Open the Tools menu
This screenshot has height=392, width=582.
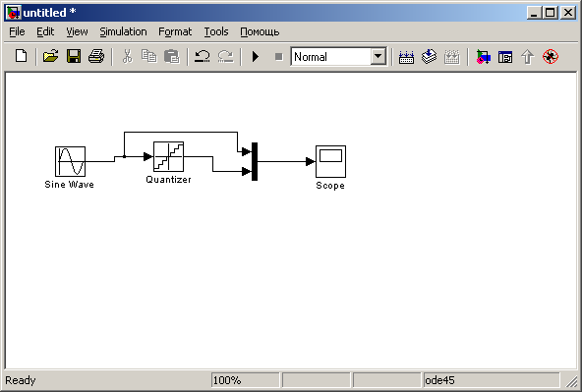[x=216, y=31]
